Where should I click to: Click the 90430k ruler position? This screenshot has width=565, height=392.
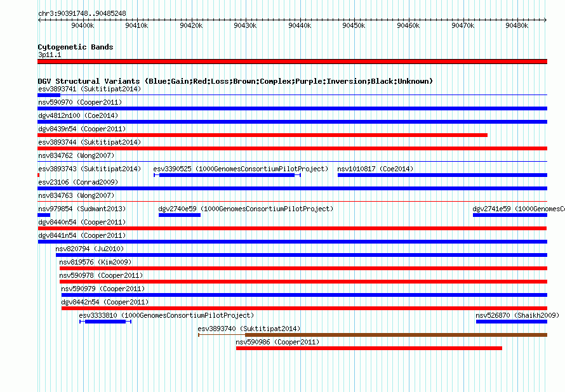pos(246,25)
